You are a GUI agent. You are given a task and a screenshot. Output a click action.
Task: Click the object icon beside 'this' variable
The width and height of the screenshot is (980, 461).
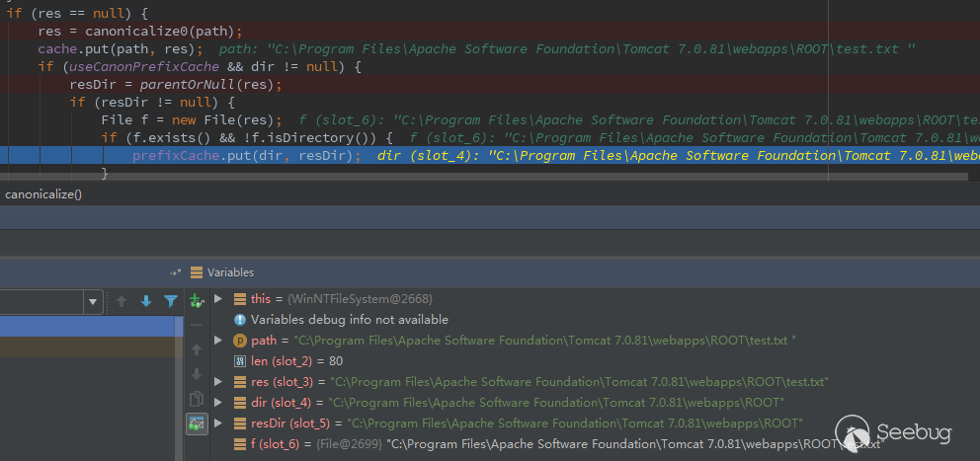(x=240, y=299)
